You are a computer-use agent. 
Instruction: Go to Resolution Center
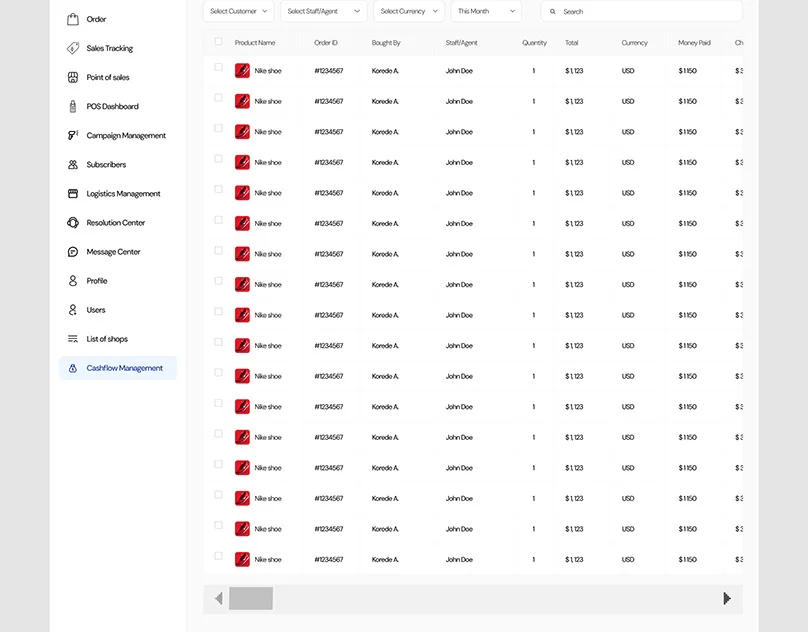pos(115,223)
